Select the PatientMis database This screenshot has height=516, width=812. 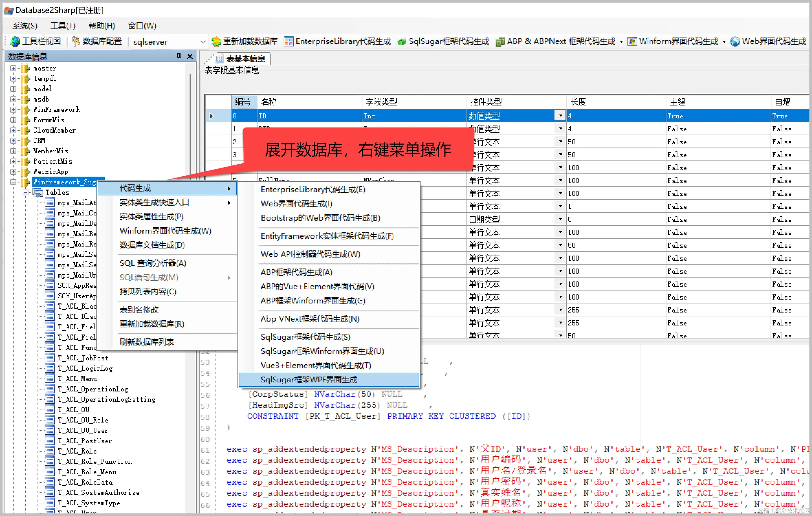[53, 161]
